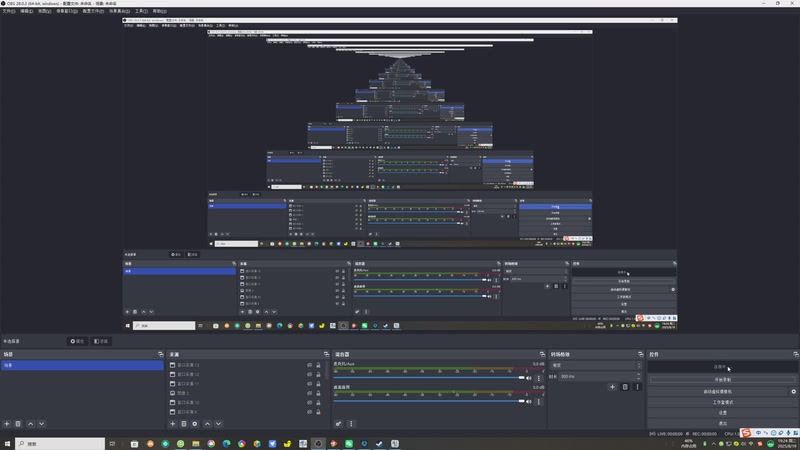Screen dimensions: 800x450
Task: Open the 停靠窗口 (Docks) menu
Action: tap(67, 11)
